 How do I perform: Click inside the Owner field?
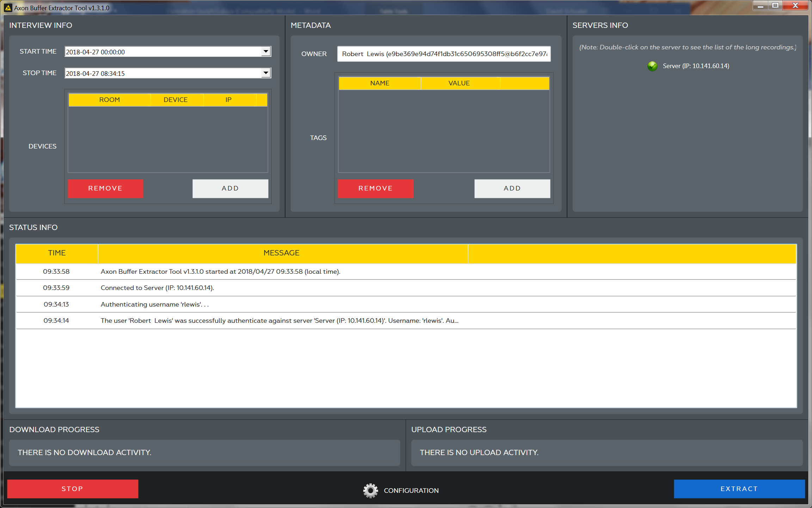coord(443,54)
